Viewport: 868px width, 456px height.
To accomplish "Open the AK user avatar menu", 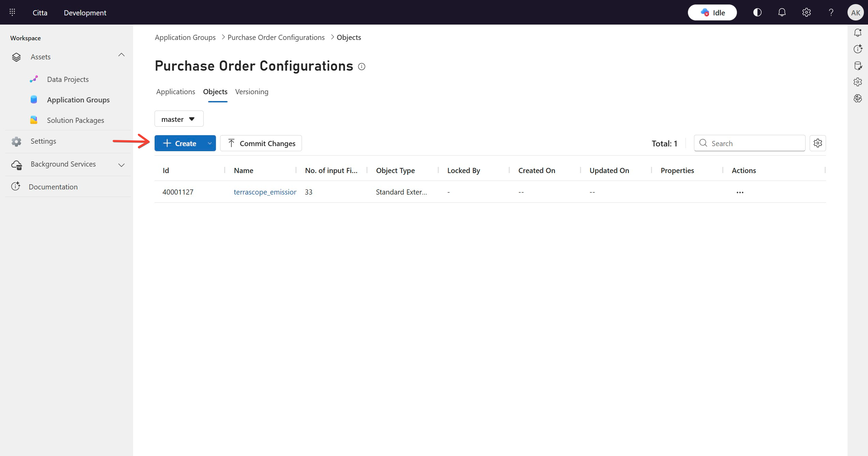I will (x=855, y=12).
